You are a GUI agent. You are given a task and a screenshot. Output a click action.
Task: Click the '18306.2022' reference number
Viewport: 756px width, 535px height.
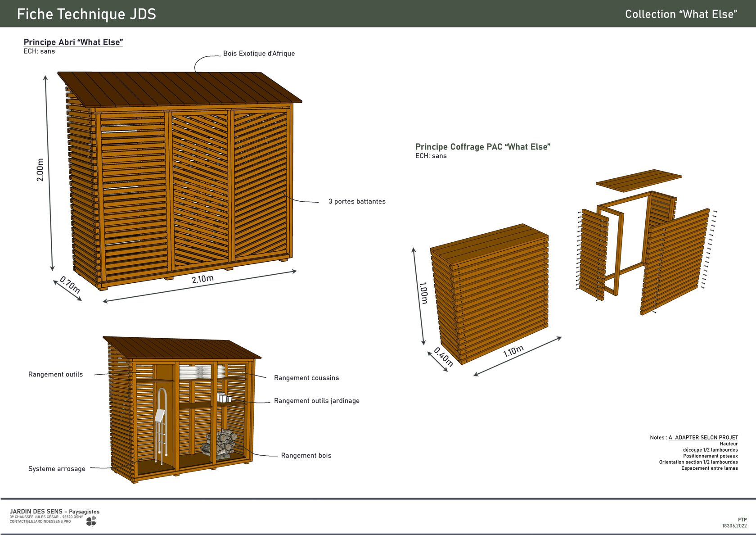[x=734, y=526]
